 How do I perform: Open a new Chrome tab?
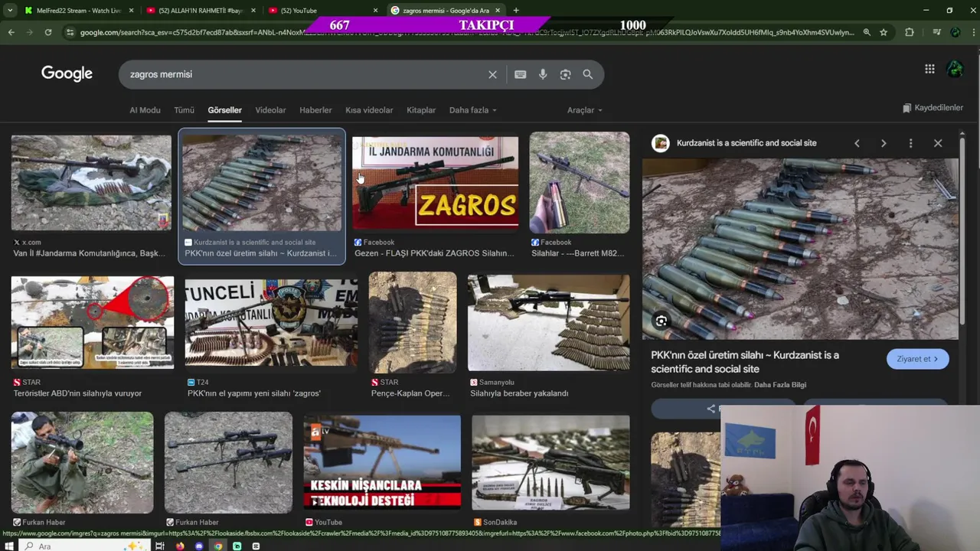point(516,11)
